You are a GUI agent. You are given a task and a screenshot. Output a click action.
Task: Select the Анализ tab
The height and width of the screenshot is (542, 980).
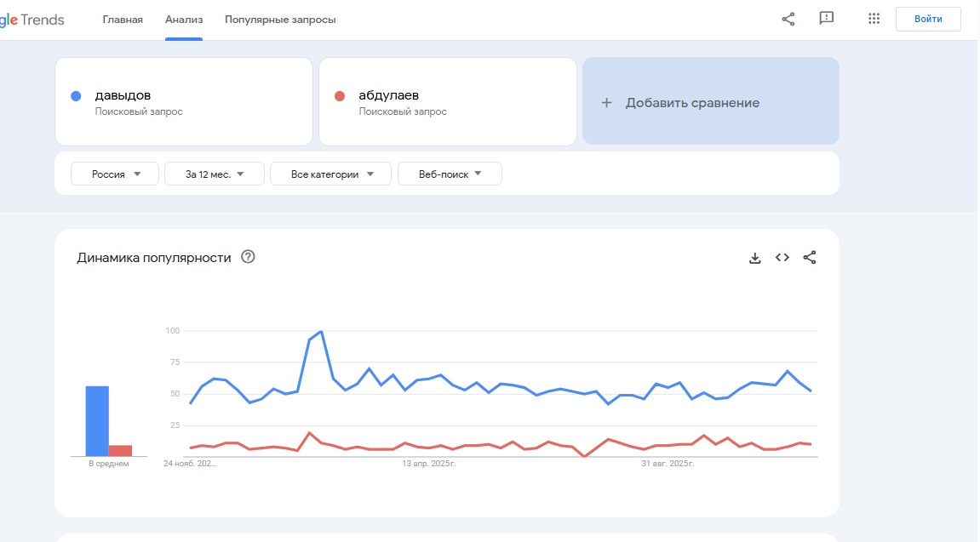point(184,20)
